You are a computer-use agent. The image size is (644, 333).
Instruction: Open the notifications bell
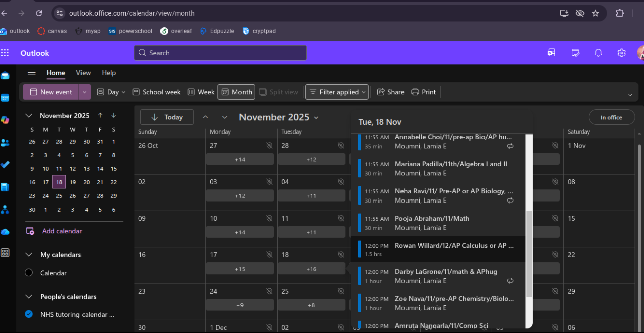598,53
